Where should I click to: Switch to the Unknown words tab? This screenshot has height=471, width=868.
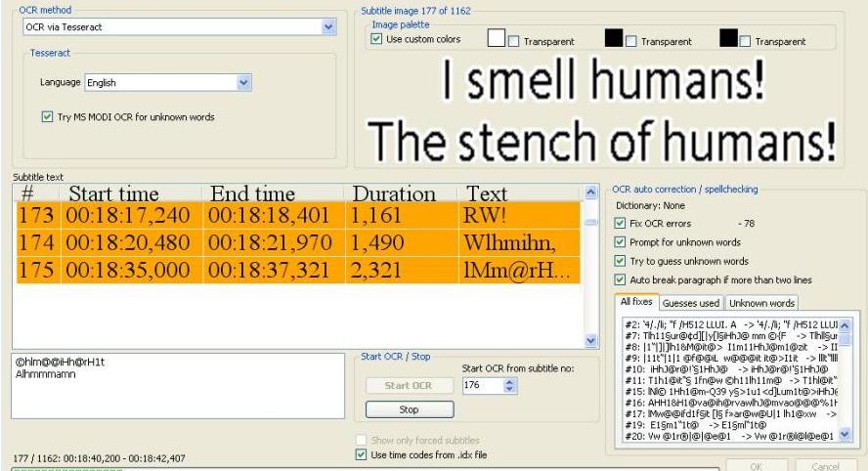click(761, 303)
